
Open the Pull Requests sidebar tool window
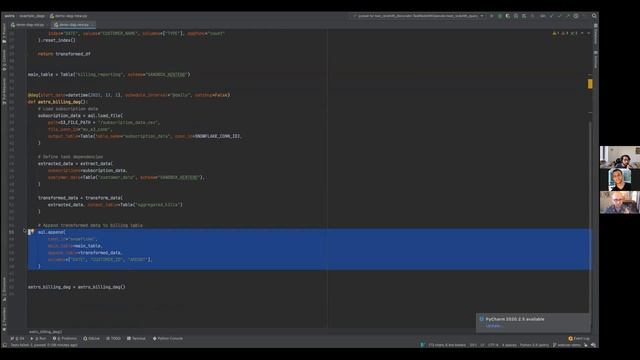coord(4,91)
